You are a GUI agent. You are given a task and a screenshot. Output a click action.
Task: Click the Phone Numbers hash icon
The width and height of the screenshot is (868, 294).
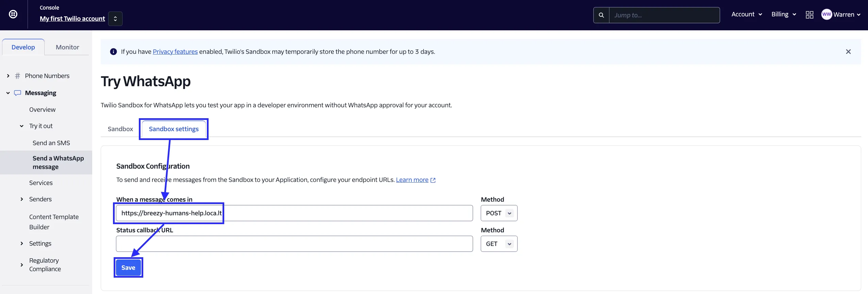pos(18,76)
